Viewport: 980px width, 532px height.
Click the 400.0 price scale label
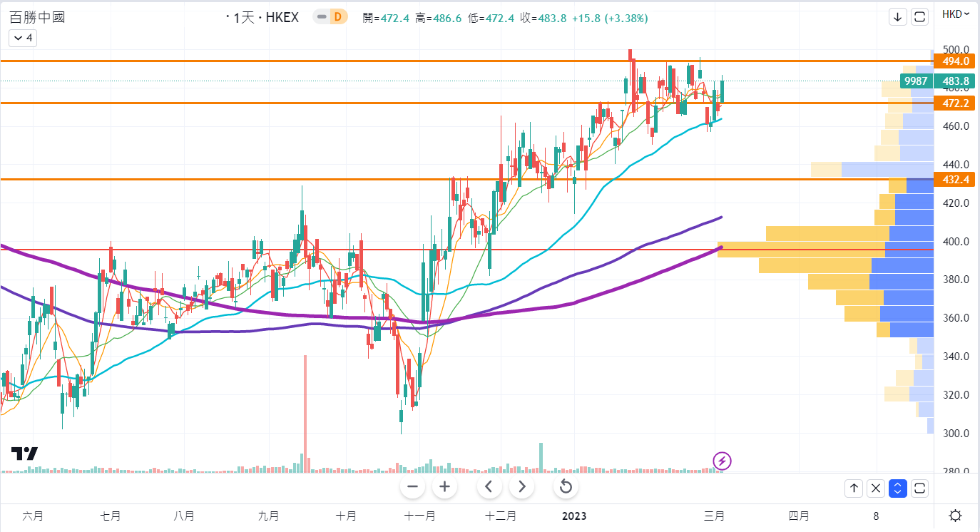tap(956, 242)
